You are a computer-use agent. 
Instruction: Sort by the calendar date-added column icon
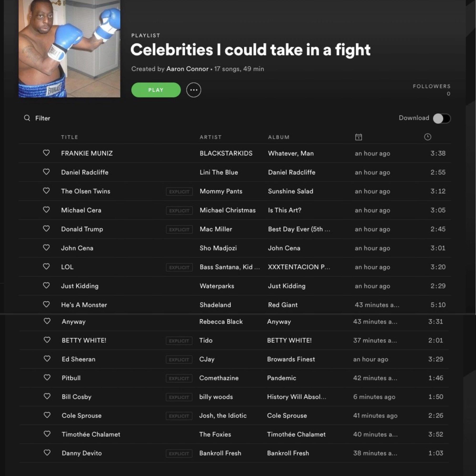pyautogui.click(x=359, y=137)
